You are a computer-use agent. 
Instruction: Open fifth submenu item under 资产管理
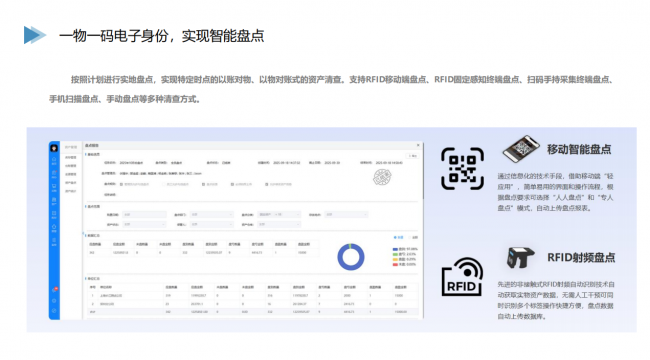[70, 191]
